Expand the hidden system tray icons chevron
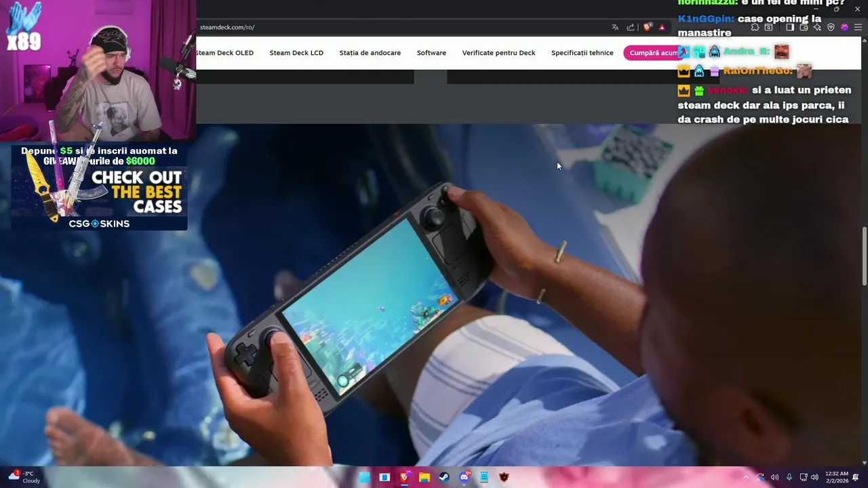Viewport: 868px width, 488px height. (746, 477)
